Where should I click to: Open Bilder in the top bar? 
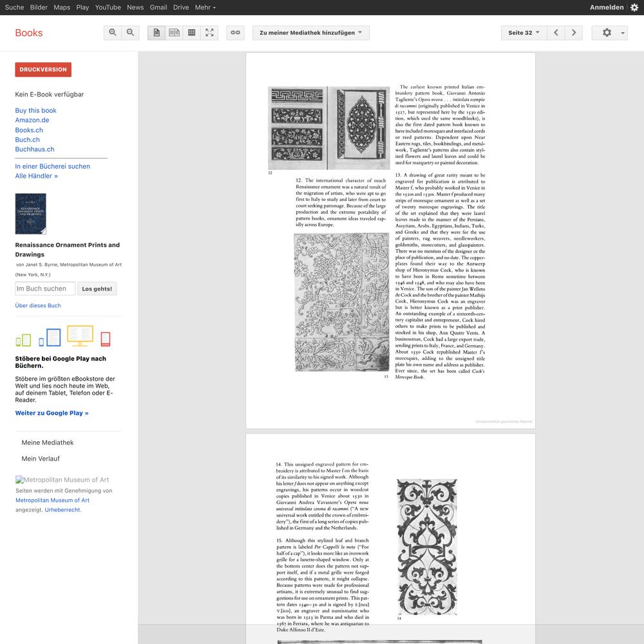click(39, 7)
